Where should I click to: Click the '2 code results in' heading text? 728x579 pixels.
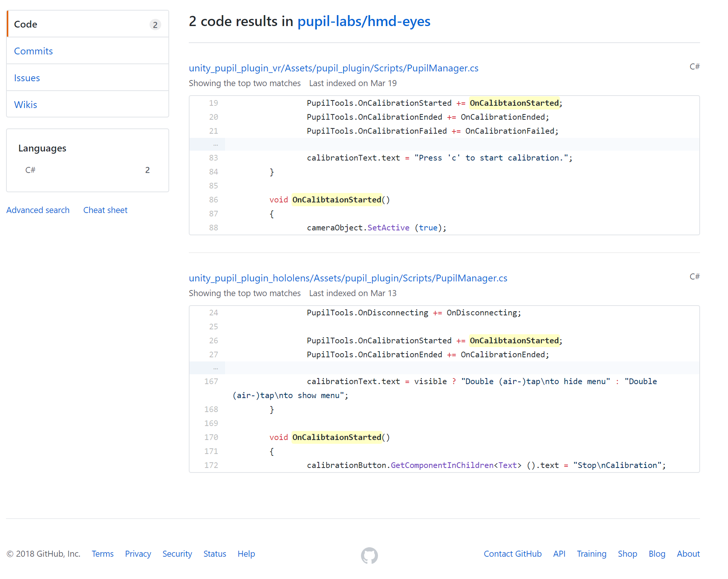(241, 21)
